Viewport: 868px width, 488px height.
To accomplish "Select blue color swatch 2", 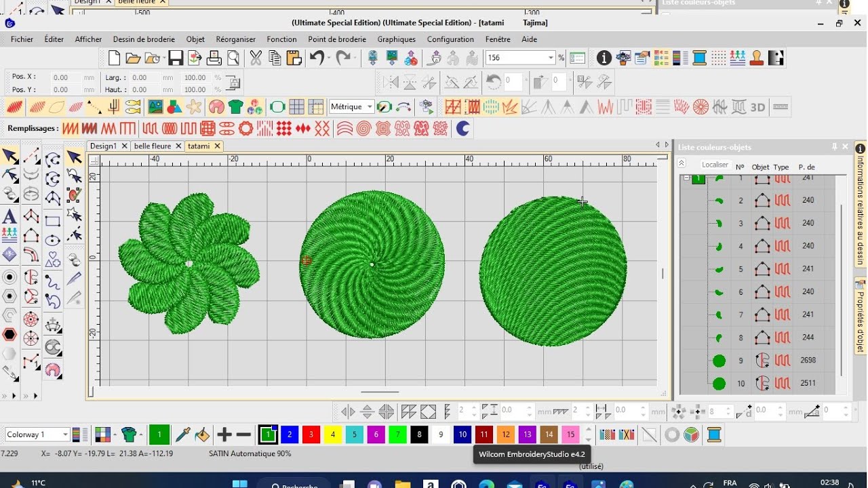I will coord(289,434).
